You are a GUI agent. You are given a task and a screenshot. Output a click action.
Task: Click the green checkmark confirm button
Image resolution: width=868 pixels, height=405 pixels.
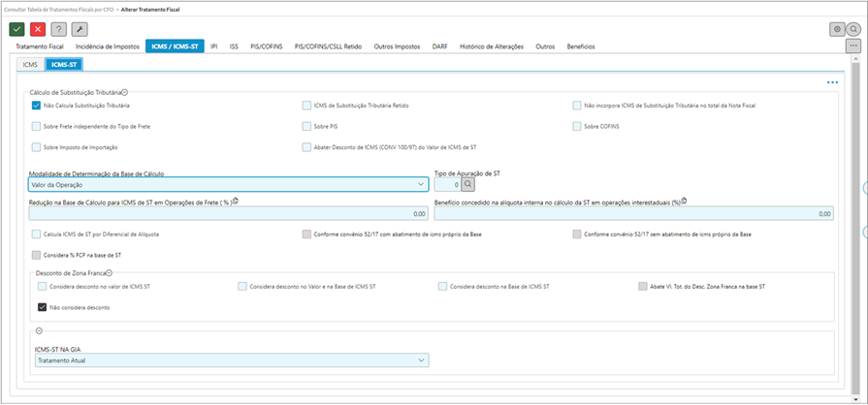[x=16, y=29]
